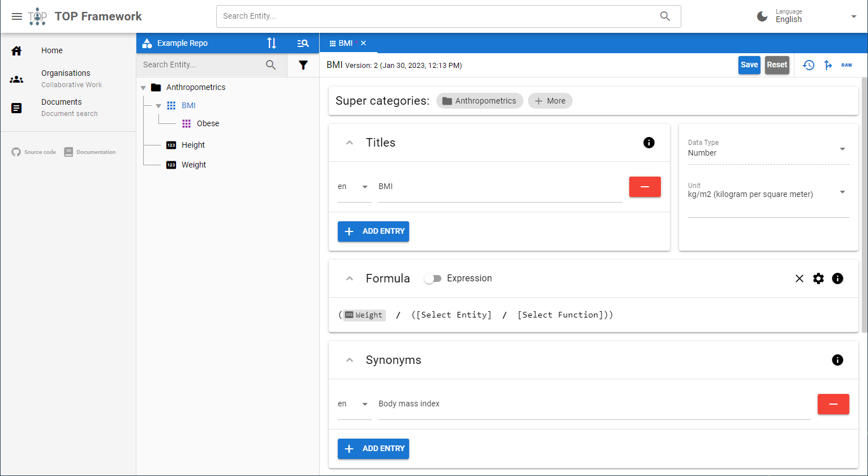Edit the Body mass index synonym

tap(594, 404)
